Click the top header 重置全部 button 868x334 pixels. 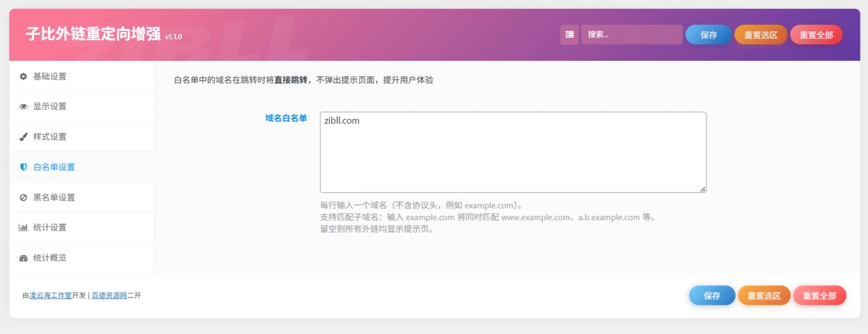point(816,35)
